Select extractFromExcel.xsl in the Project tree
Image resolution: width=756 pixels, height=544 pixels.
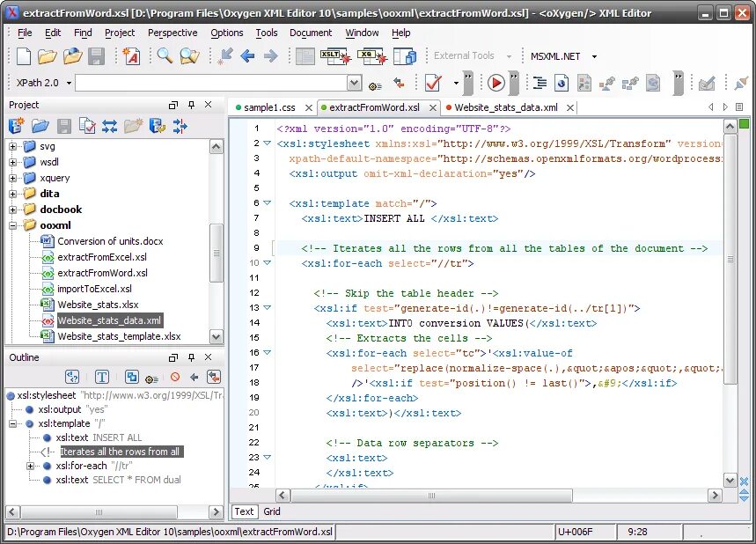click(102, 257)
